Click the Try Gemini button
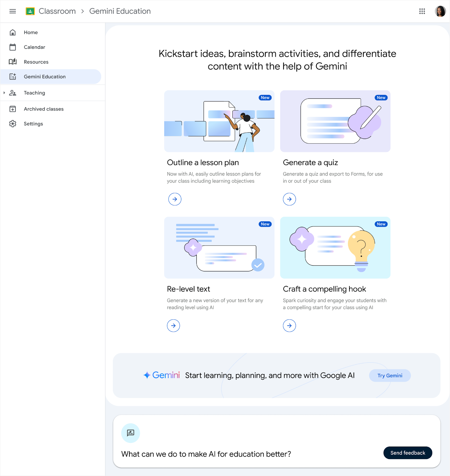 pyautogui.click(x=390, y=375)
